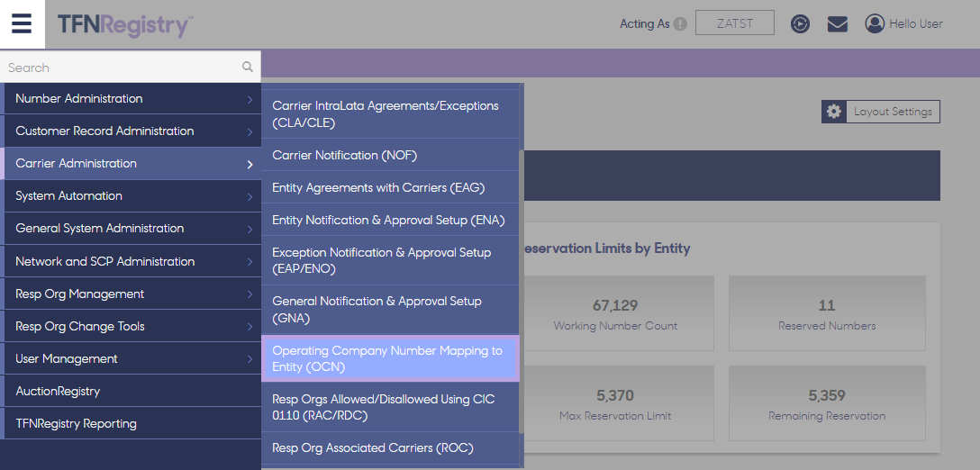The image size is (980, 470).
Task: Click the ZATST acting-as button
Action: point(734,23)
